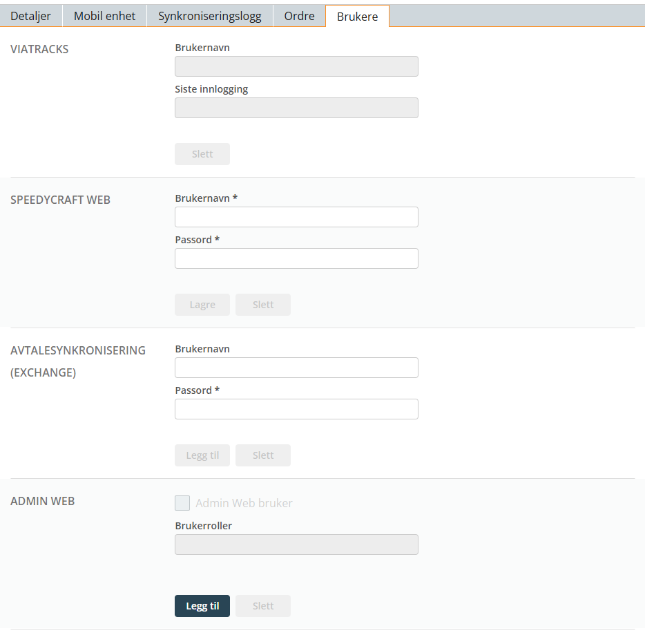This screenshot has width=645, height=644.
Task: Focus the SpeedyCraft Web Passord input
Action: coord(296,258)
